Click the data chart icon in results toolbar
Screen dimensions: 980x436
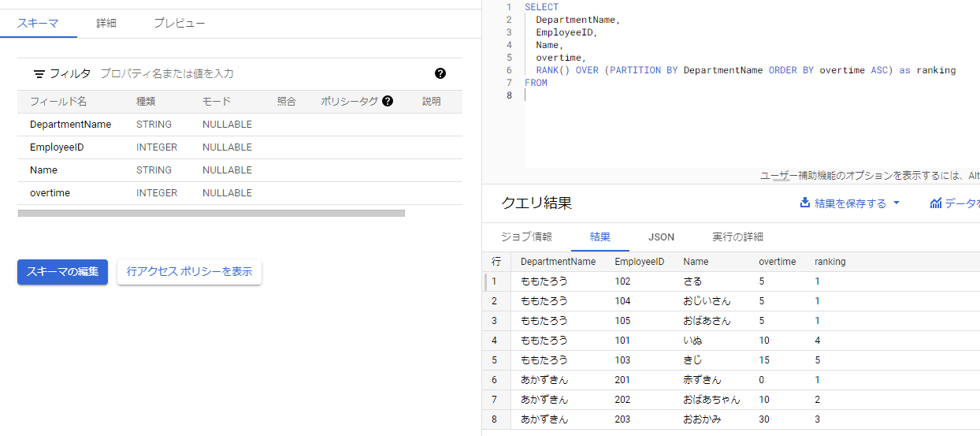(936, 203)
